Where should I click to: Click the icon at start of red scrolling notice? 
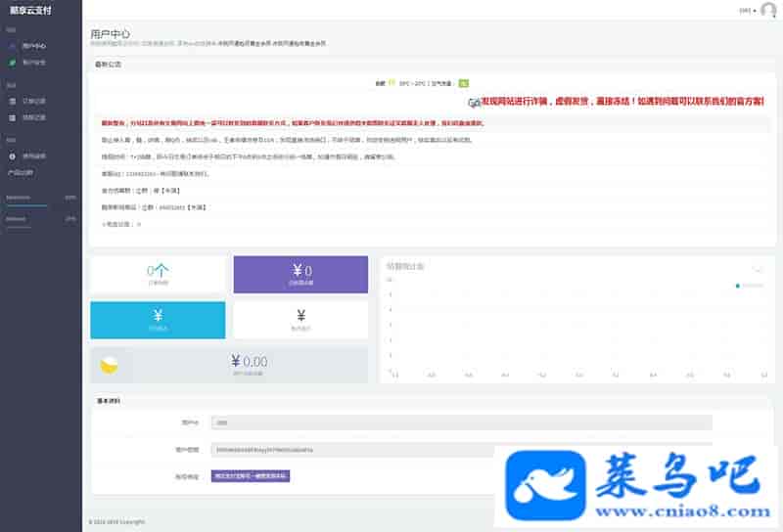tap(474, 103)
